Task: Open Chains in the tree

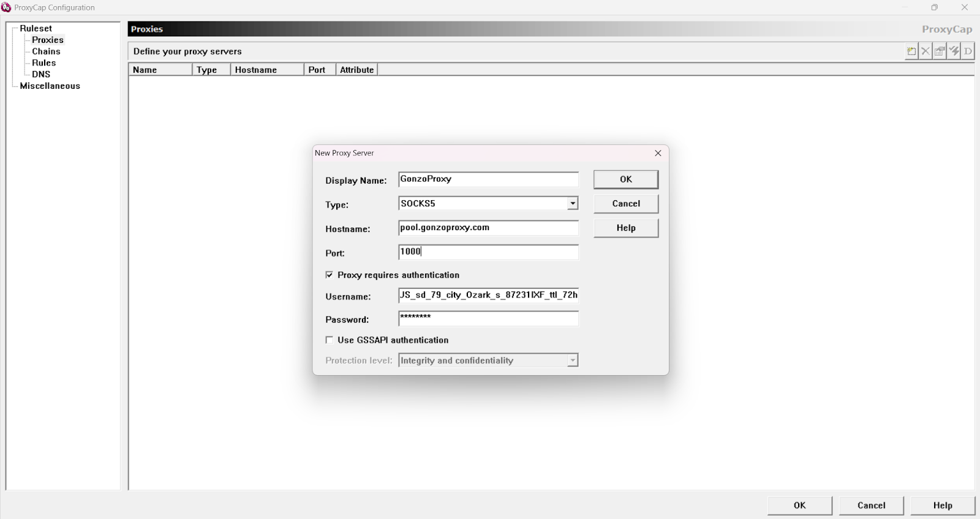Action: (x=46, y=51)
